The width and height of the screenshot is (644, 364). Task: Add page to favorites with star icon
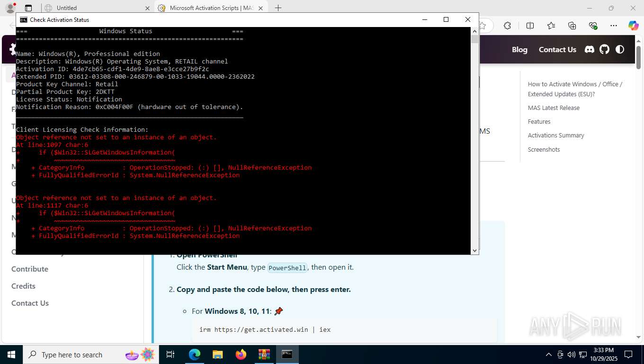point(483,26)
